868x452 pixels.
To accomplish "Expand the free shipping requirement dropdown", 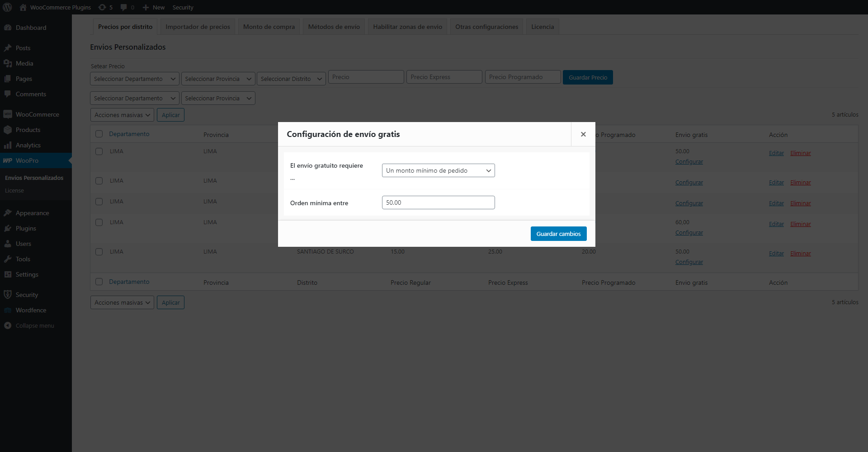I will [x=438, y=170].
